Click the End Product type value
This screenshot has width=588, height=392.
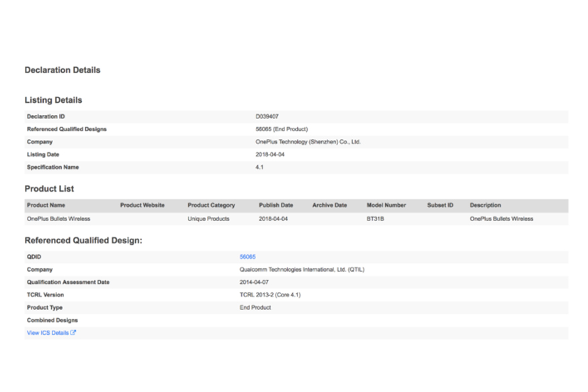(x=255, y=307)
